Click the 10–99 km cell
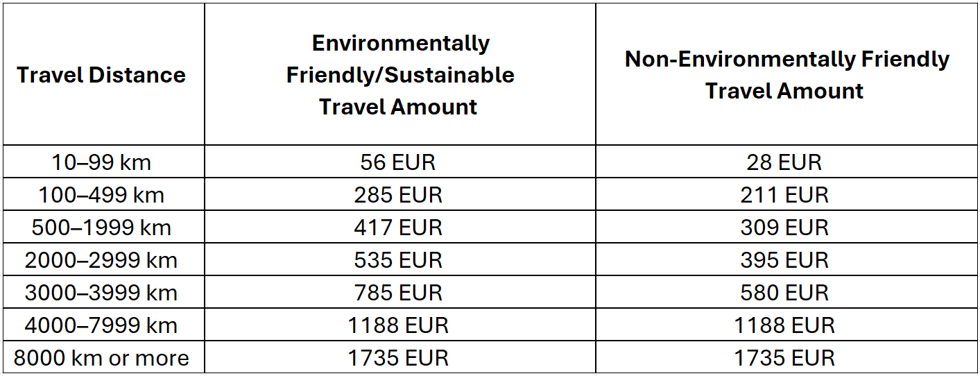980x376 pixels. pos(103,162)
